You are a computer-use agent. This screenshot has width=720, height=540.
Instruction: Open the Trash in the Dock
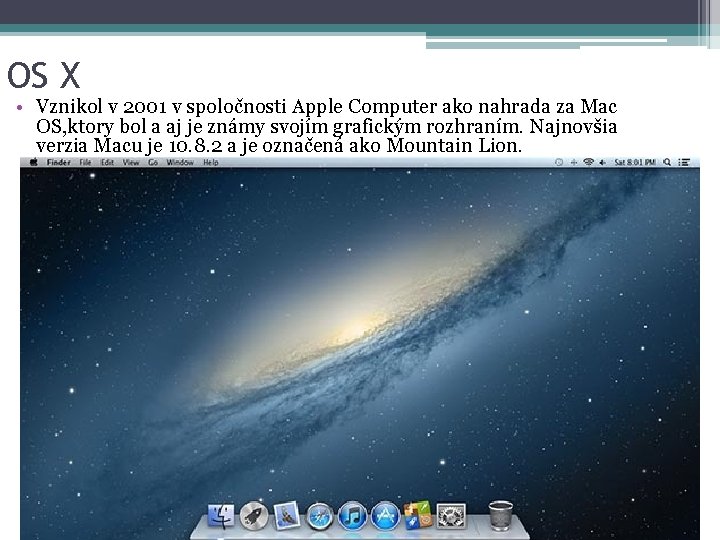click(x=501, y=516)
